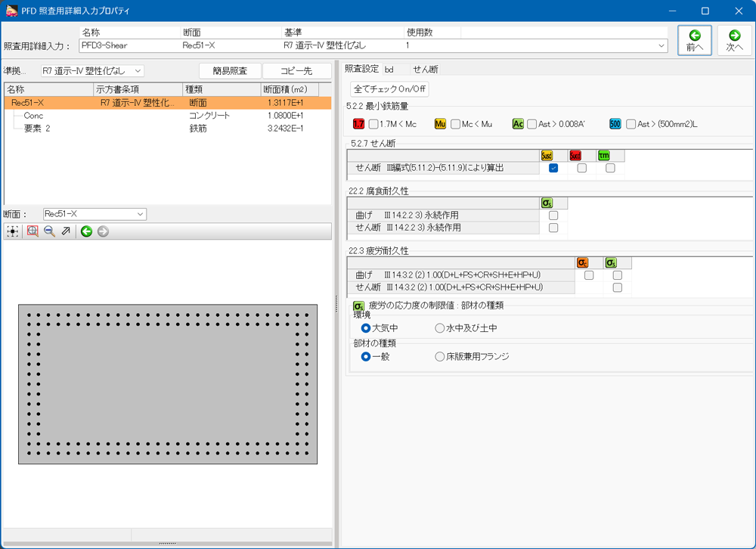This screenshot has height=549, width=756.
Task: Click the fit-to-view icon in section toolbar
Action: point(13,231)
